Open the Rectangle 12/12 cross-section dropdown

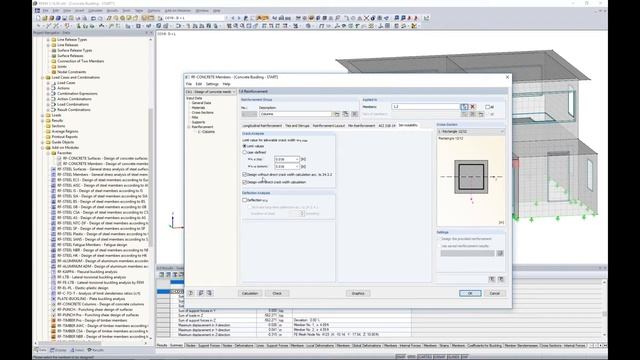click(x=471, y=131)
